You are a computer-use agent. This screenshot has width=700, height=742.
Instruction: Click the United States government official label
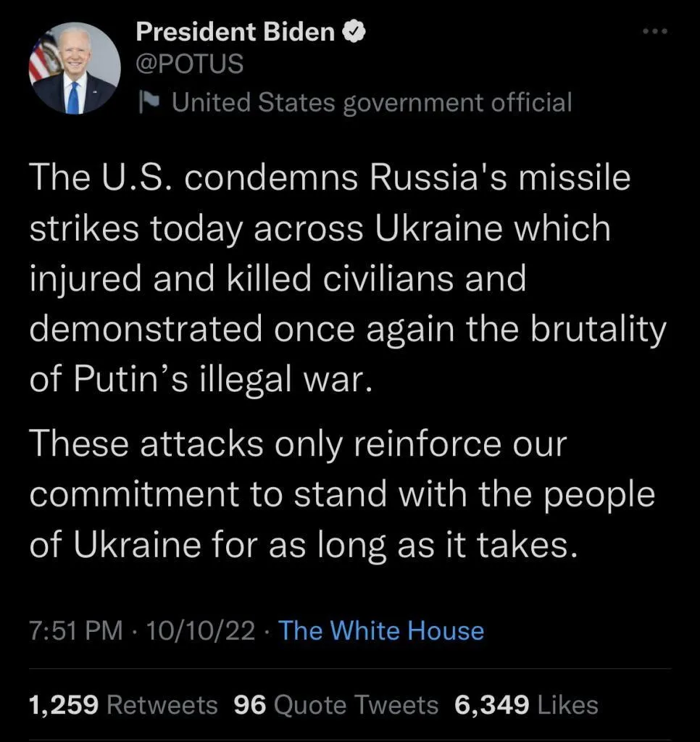[371, 102]
